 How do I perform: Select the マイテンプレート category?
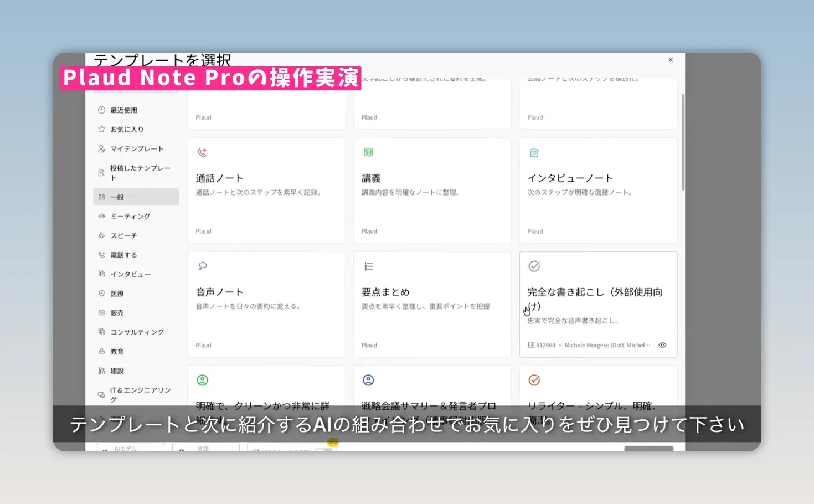pos(136,148)
